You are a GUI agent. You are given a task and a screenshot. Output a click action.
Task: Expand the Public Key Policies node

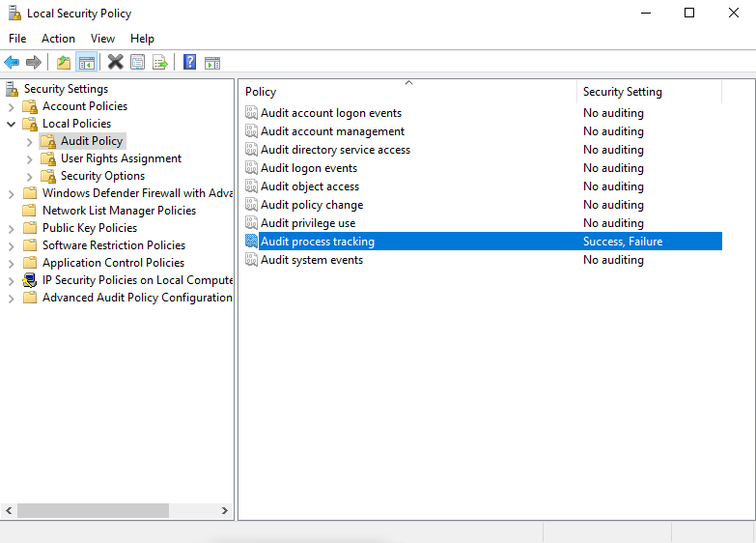point(12,228)
